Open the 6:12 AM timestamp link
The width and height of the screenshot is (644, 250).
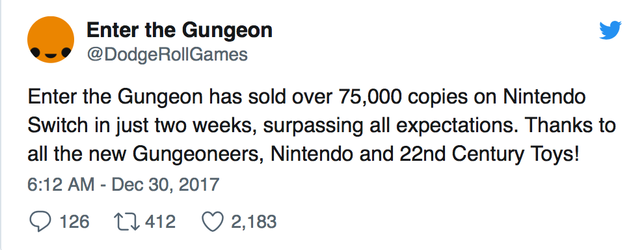[60, 184]
